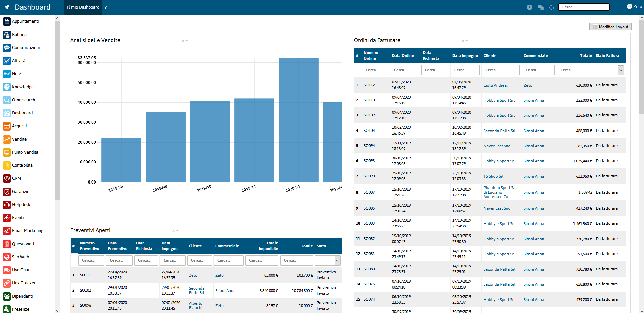The height and width of the screenshot is (313, 644).
Task: Open client link TS Shop Srl
Action: [493, 176]
